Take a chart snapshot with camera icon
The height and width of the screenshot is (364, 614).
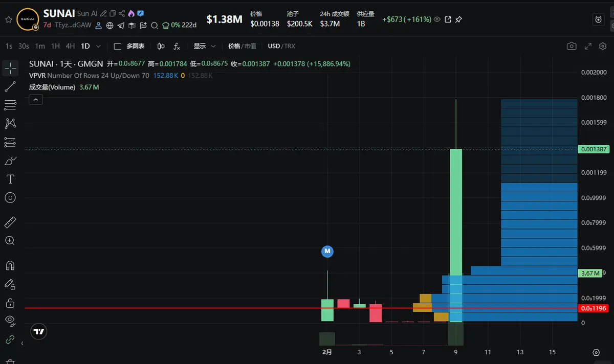(572, 46)
